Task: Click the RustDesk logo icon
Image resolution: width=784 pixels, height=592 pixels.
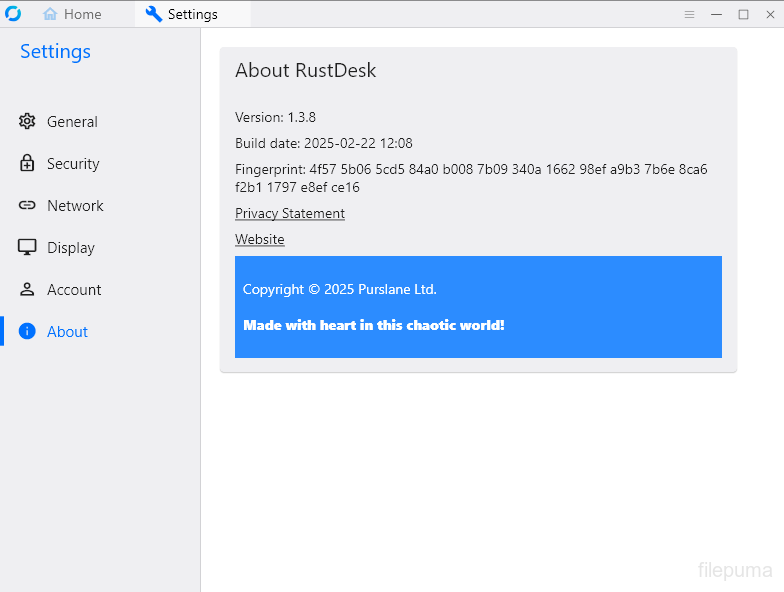Action: (13, 14)
